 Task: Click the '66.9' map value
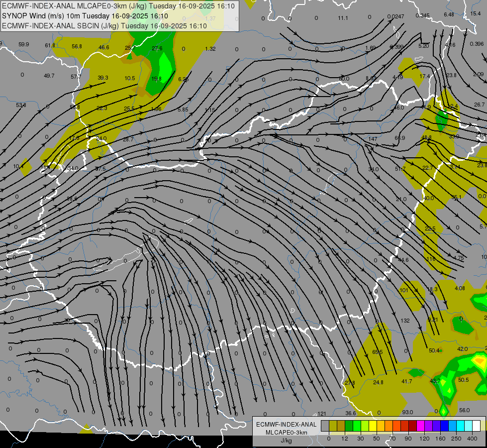(x=400, y=138)
